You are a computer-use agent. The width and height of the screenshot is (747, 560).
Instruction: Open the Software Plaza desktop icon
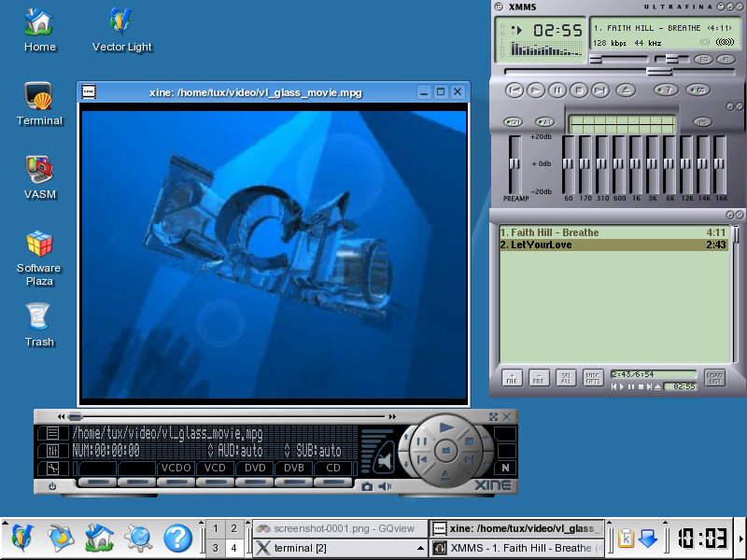[38, 245]
